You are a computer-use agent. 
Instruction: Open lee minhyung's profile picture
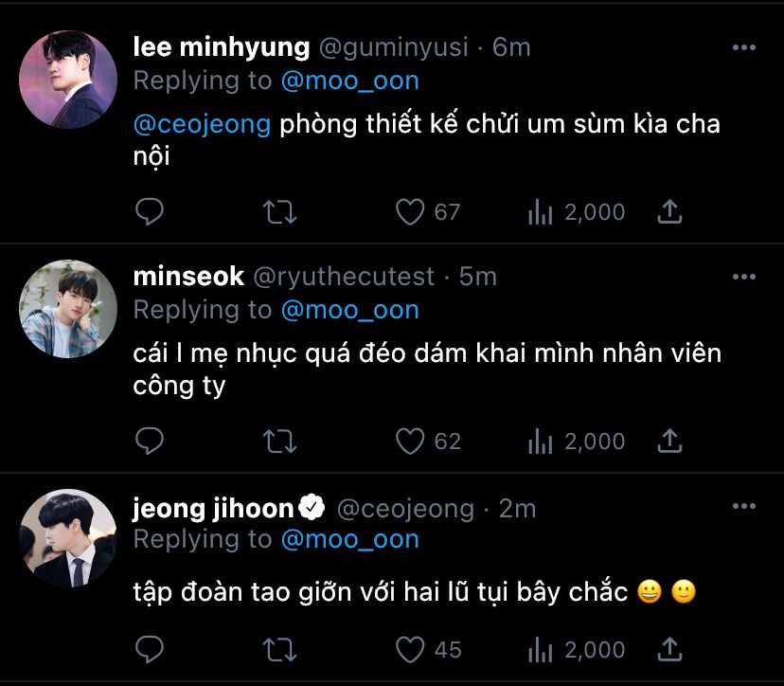[x=68, y=80]
